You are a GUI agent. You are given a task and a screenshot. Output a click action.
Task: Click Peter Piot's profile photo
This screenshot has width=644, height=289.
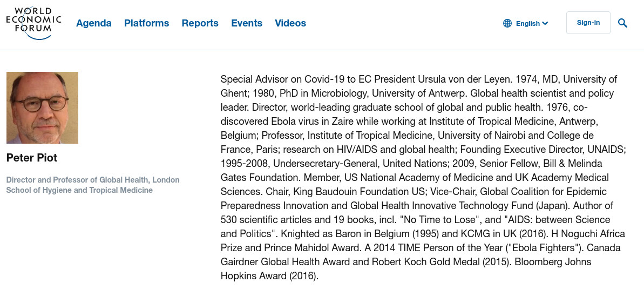(42, 107)
